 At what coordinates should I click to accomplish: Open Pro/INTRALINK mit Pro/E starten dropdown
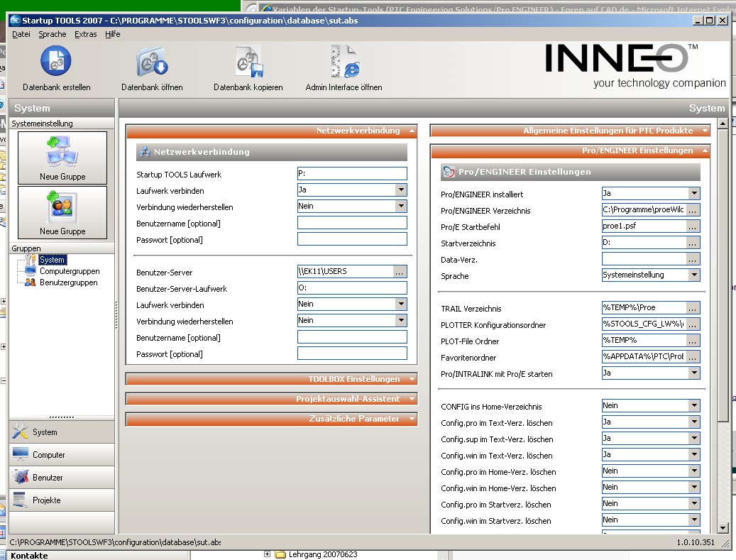(693, 373)
